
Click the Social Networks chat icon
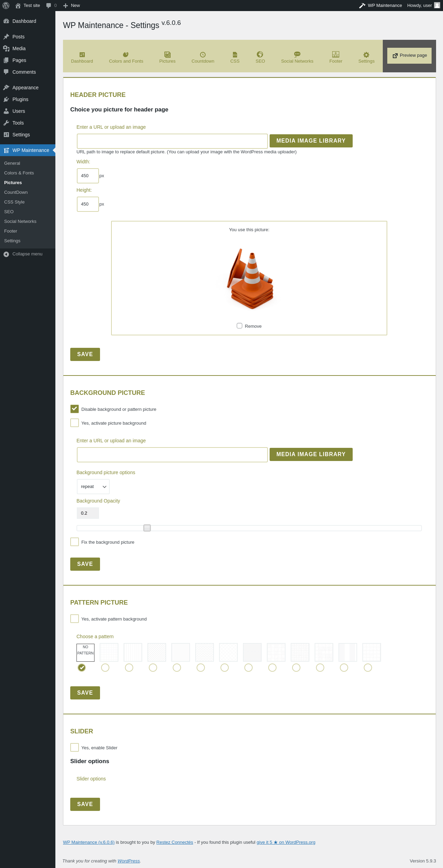click(x=297, y=54)
